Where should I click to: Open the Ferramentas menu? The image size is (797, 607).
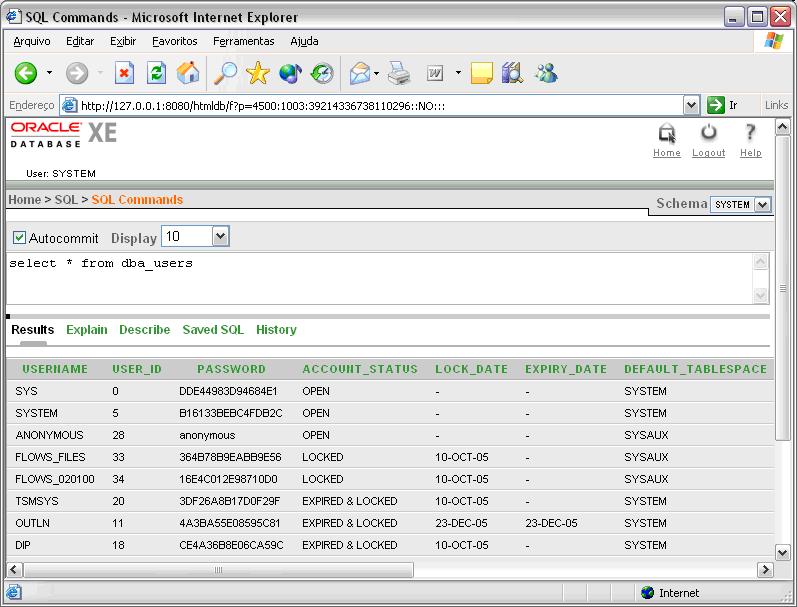[243, 41]
